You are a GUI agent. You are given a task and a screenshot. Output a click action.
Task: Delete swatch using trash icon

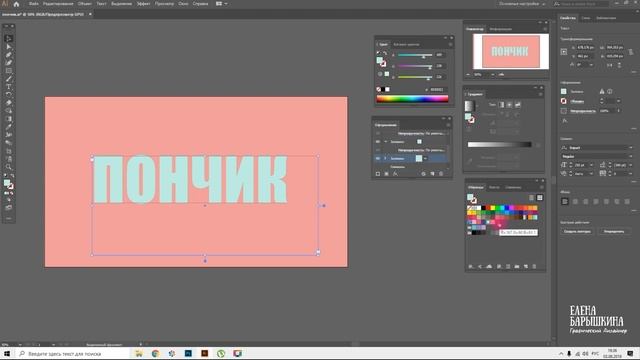[x=534, y=267]
